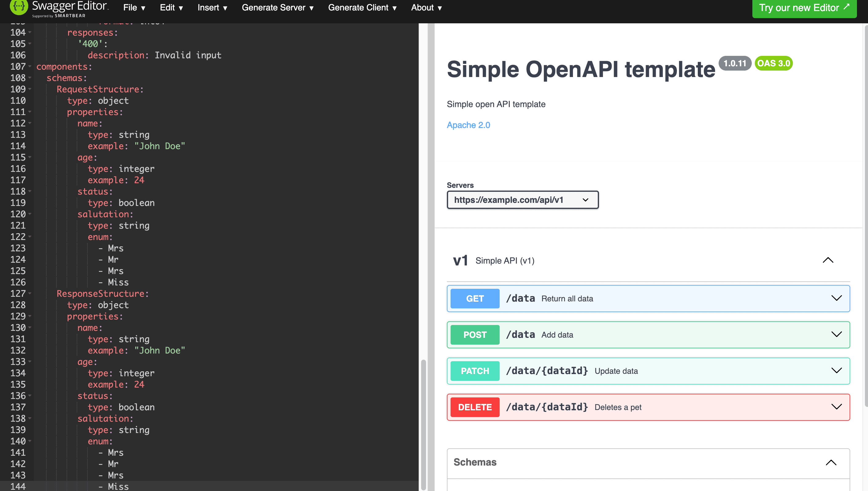Click the DELETE /data/{dataId} operation
Screen dimensions: 868x491
point(649,407)
